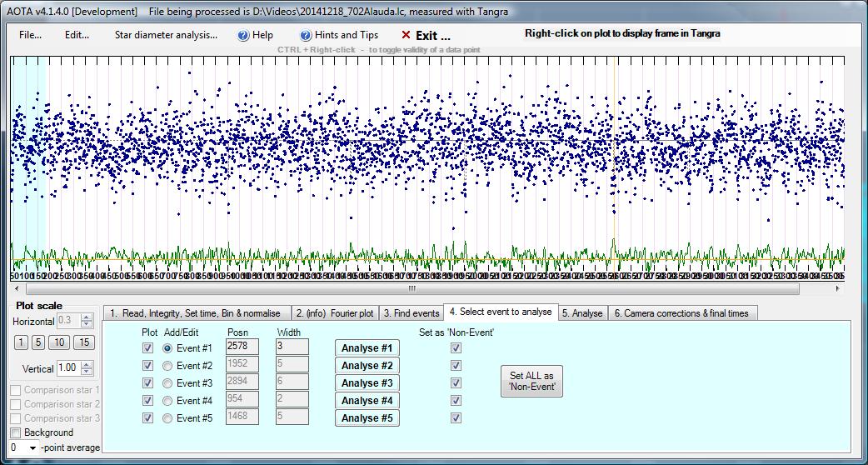The width and height of the screenshot is (868, 465).
Task: Select the Event #2 radio button
Action: pos(167,365)
